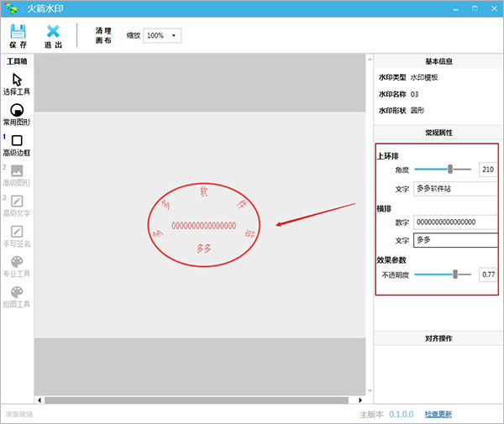Click the horizontal scrollbar right arrow
Image resolution: width=504 pixels, height=424 pixels.
(x=360, y=400)
